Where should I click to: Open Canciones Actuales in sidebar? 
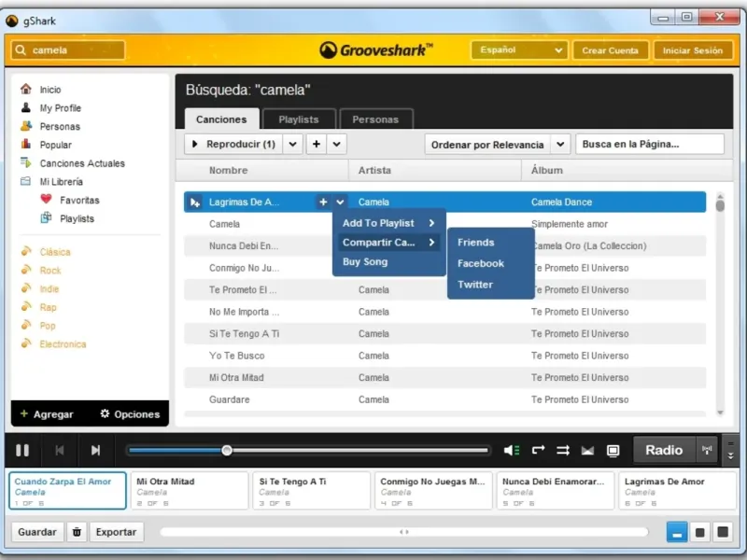coord(82,163)
